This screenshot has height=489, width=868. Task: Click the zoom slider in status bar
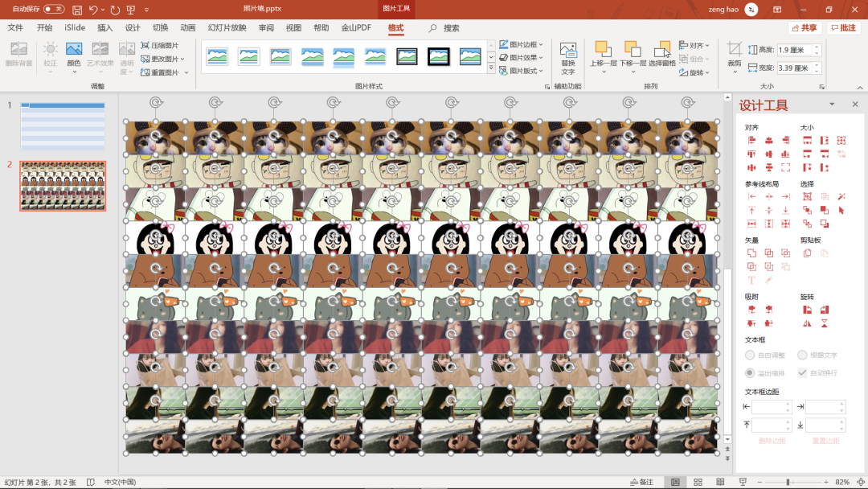point(792,483)
